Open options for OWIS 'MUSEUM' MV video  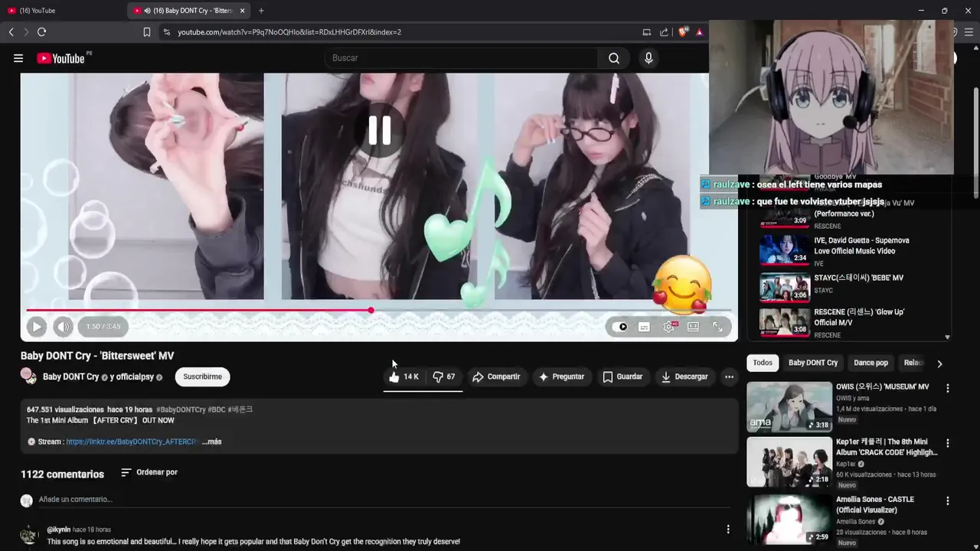(x=947, y=388)
